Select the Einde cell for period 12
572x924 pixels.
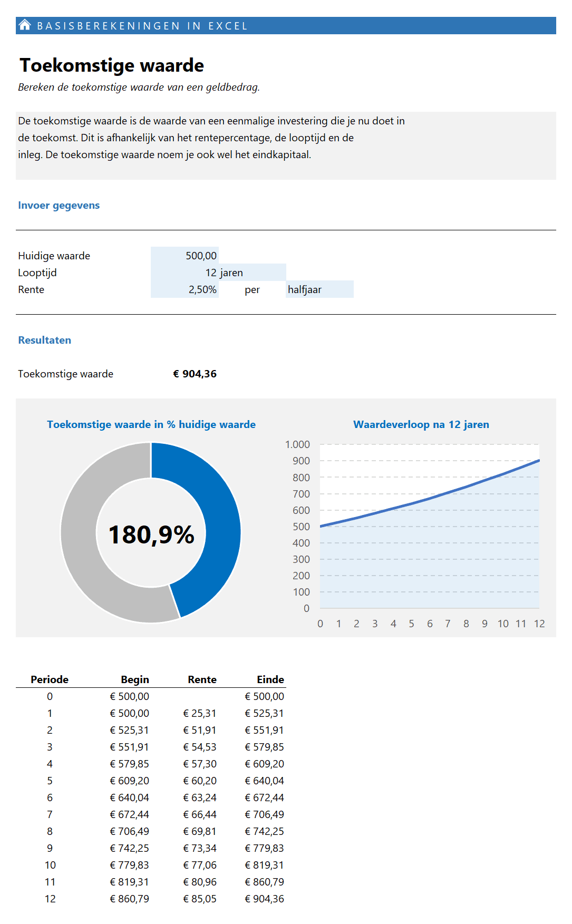pyautogui.click(x=264, y=899)
